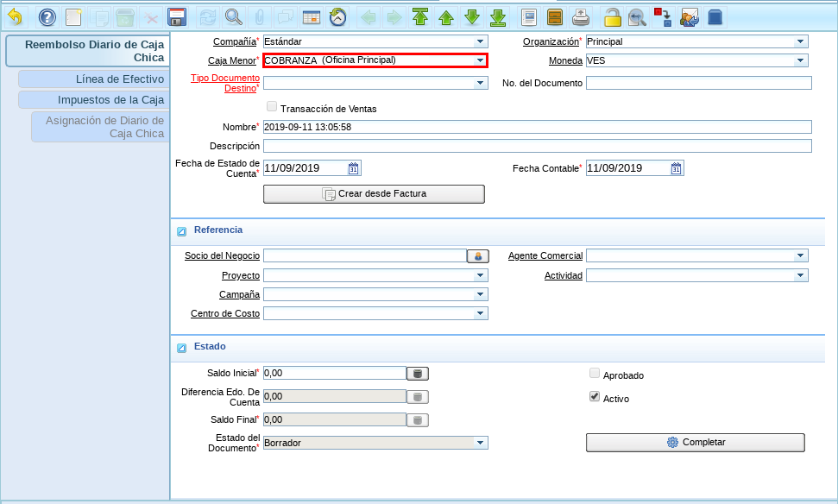Uncheck the Activo checkbox
Image resolution: width=838 pixels, height=504 pixels.
pyautogui.click(x=594, y=397)
